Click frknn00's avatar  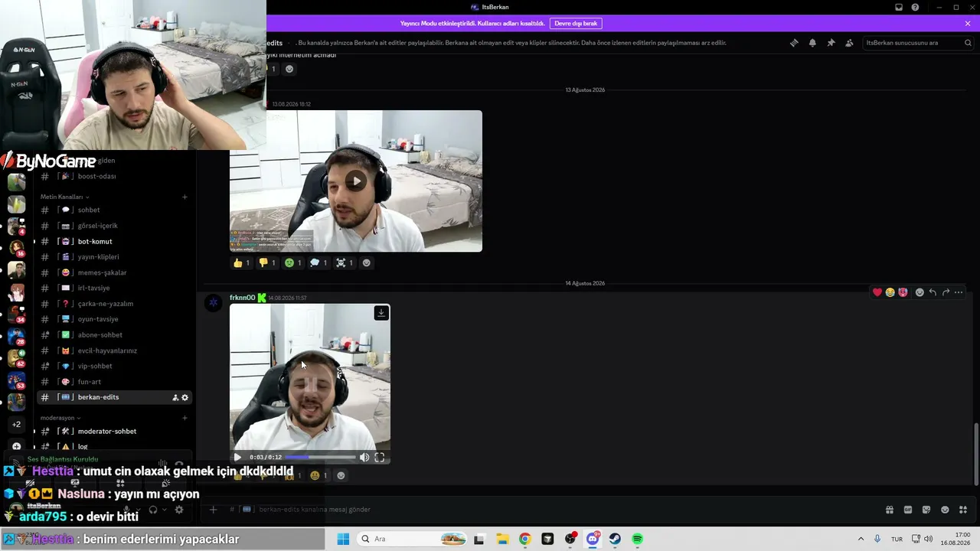(214, 303)
